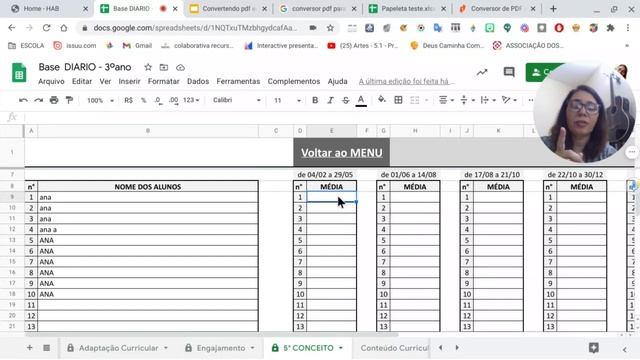Open a new browser tab

(x=553, y=9)
